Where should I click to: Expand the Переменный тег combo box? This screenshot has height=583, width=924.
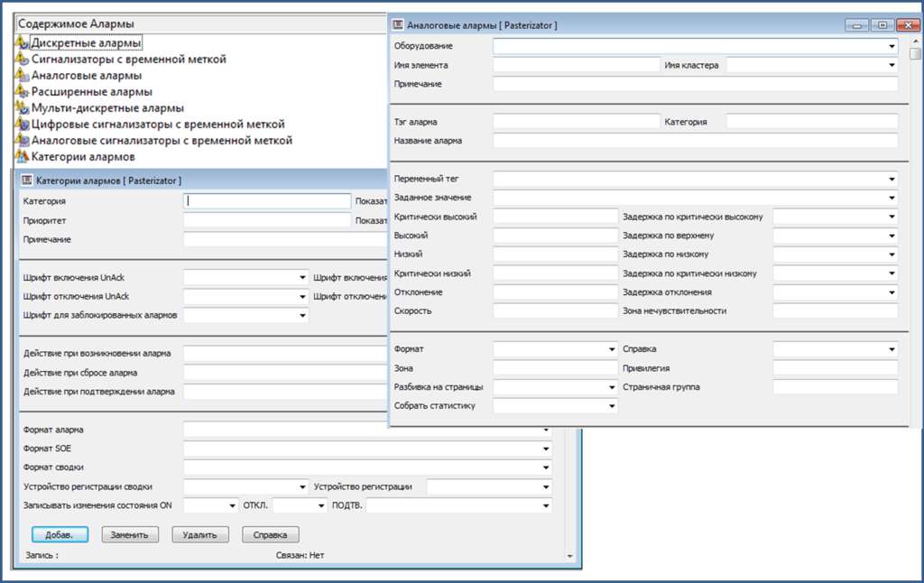pyautogui.click(x=892, y=179)
